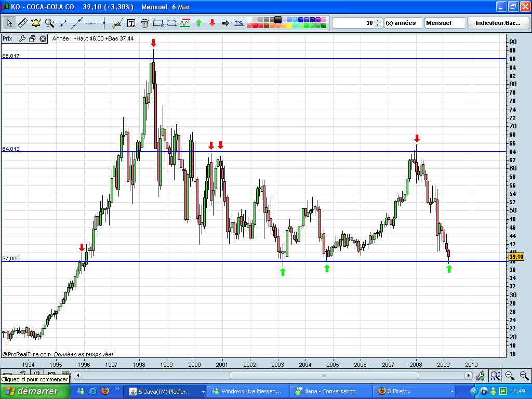Select the line segment drawing tool
532x399 pixels.
coord(63,23)
